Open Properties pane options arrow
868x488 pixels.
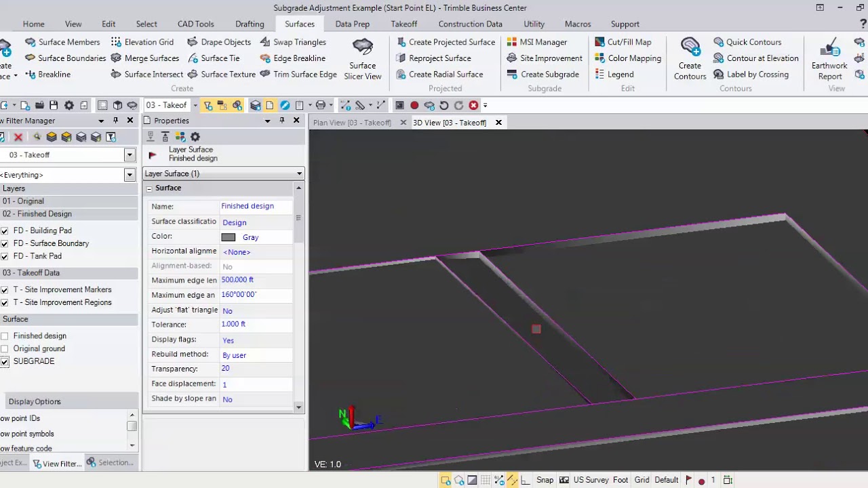(267, 121)
